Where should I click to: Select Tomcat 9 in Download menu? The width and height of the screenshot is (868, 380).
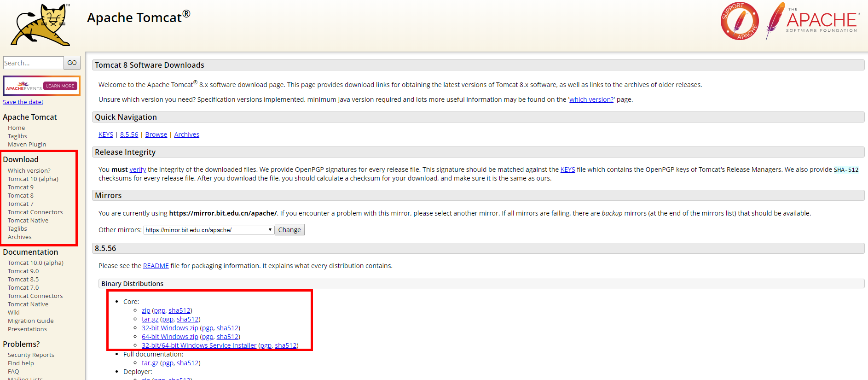coord(21,187)
